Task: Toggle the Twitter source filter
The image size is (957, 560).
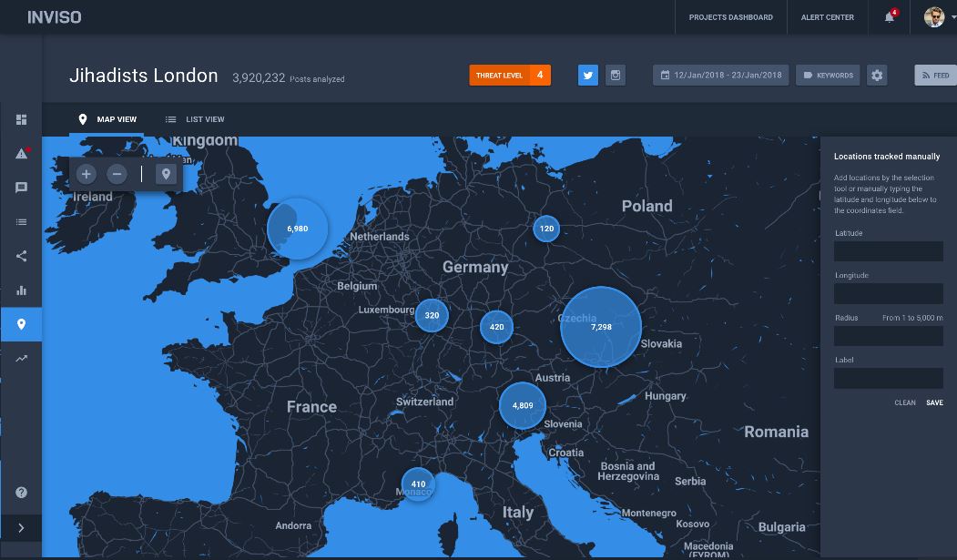Action: pyautogui.click(x=588, y=76)
